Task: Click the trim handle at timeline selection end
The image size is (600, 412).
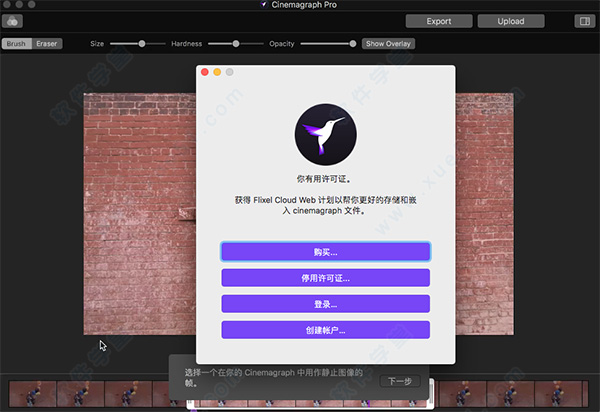Action: [431, 392]
